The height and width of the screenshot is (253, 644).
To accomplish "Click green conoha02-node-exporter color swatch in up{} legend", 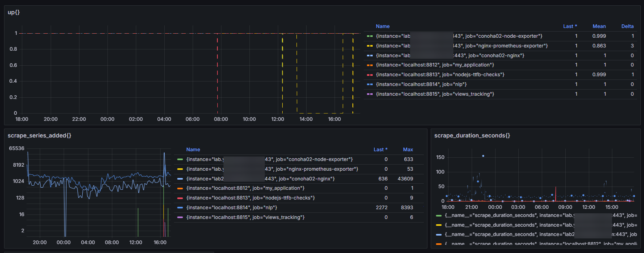I will [x=370, y=36].
